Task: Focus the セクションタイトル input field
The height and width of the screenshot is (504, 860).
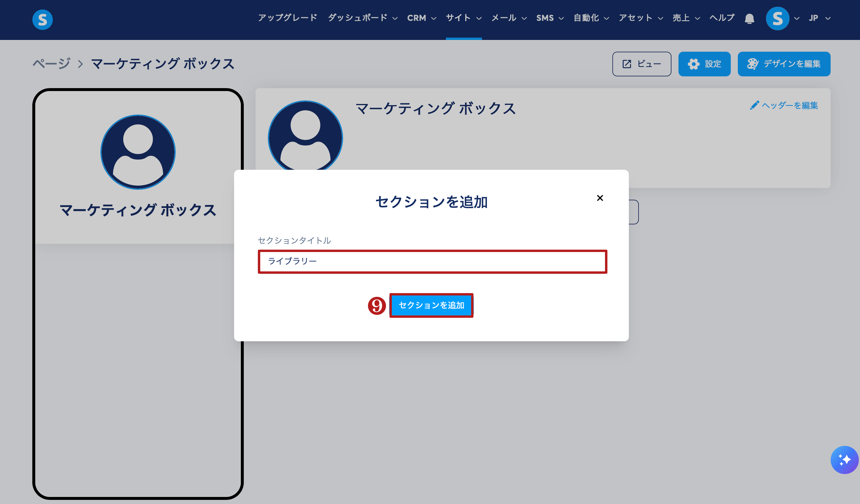Action: pyautogui.click(x=432, y=261)
